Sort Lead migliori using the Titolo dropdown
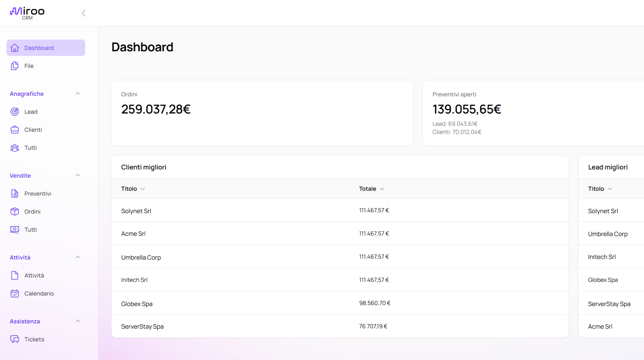Screen dimensions: 644x360 pos(610,189)
